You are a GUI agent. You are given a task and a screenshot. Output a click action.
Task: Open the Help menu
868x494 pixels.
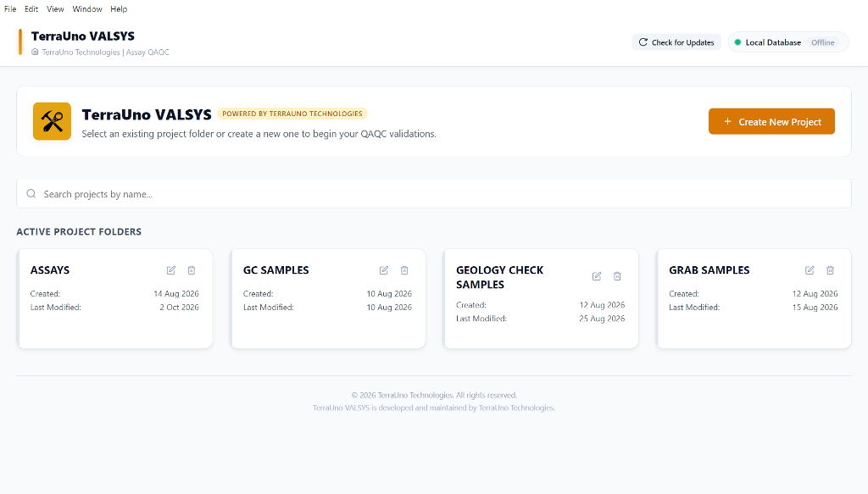[x=119, y=8]
